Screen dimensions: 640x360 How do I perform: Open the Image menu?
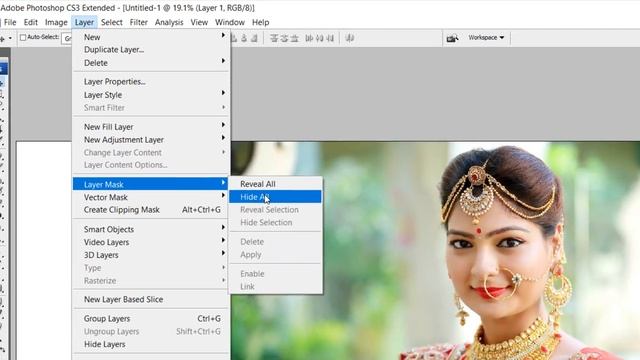click(x=56, y=22)
